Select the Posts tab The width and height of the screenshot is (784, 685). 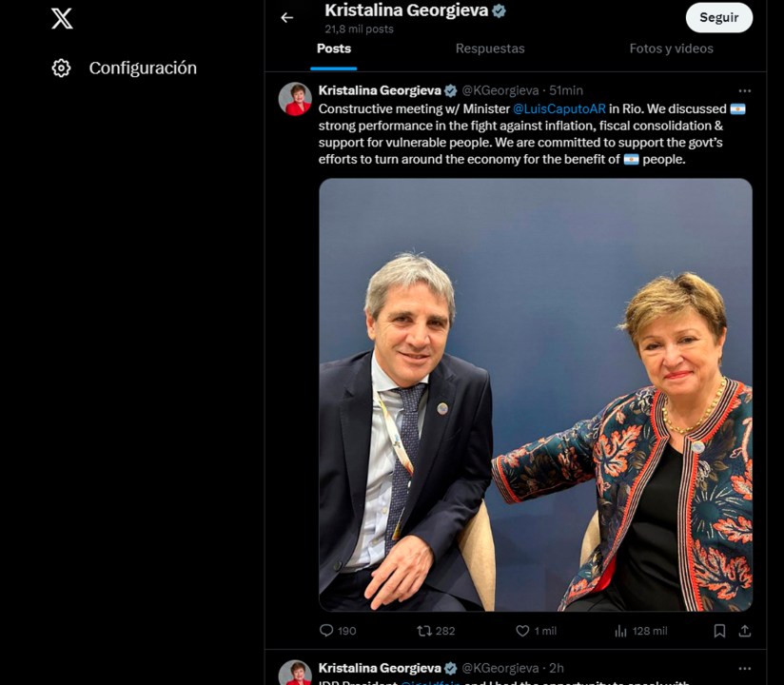point(334,49)
